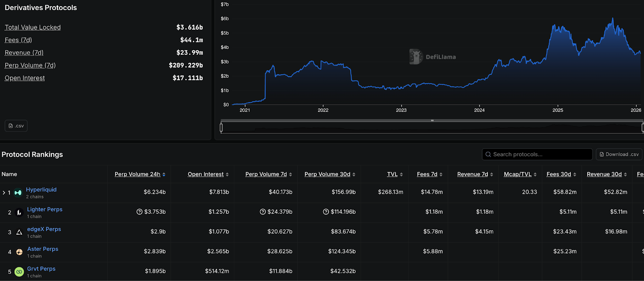
Task: Click the Download .csv button in rankings
Action: pos(619,155)
